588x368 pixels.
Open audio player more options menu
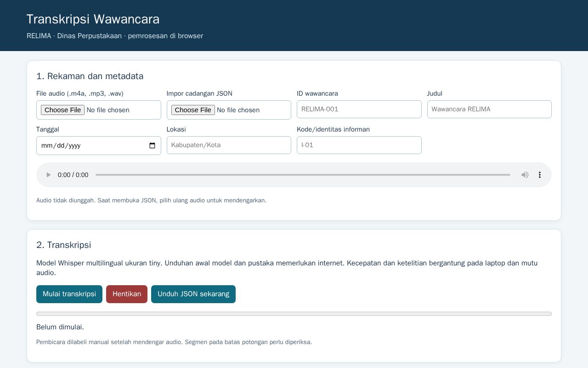(x=540, y=175)
